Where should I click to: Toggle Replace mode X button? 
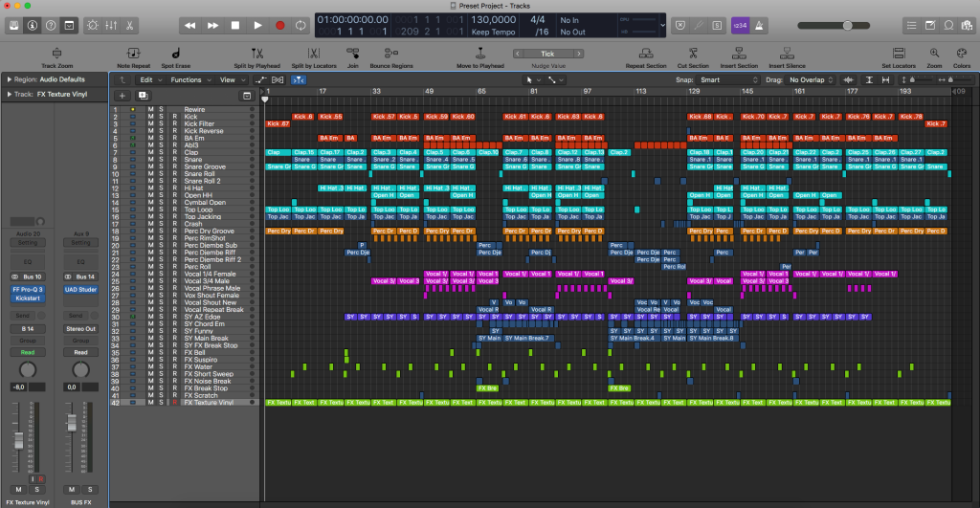coord(680,26)
